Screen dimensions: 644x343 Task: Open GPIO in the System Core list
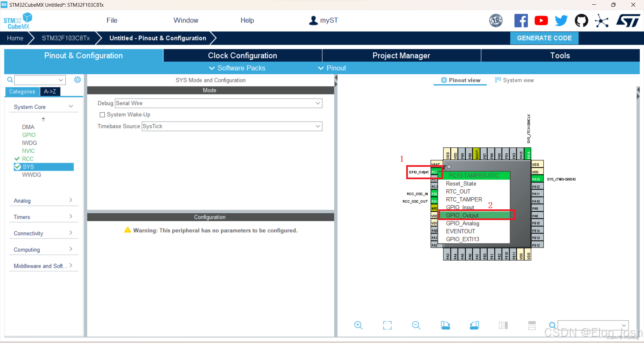(x=29, y=135)
